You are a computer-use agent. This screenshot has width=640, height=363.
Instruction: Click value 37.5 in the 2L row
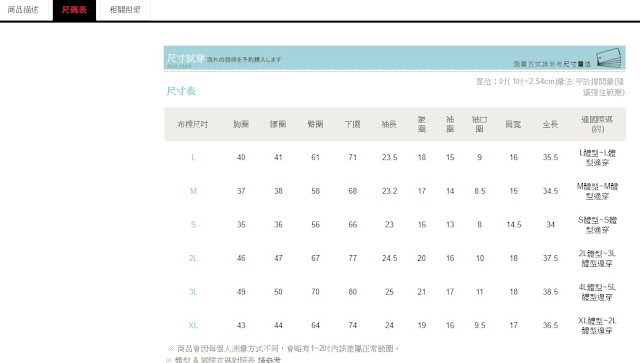pos(550,258)
